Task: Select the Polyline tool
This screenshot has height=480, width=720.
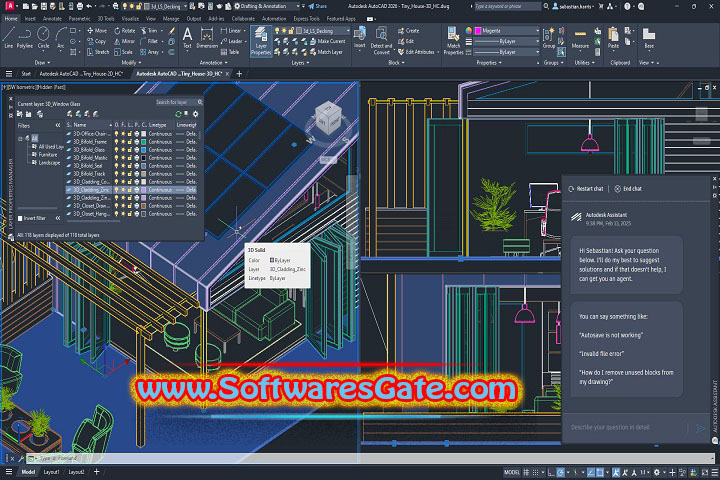Action: point(25,38)
